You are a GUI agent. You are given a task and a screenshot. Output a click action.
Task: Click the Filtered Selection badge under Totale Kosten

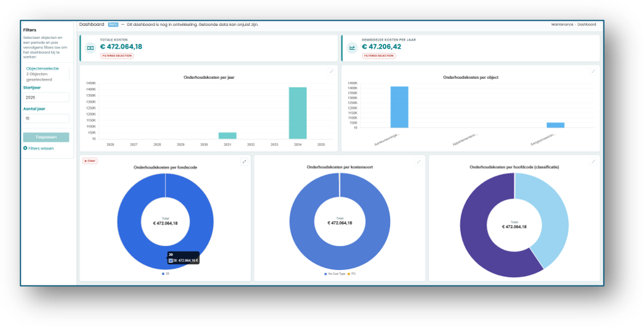click(117, 56)
